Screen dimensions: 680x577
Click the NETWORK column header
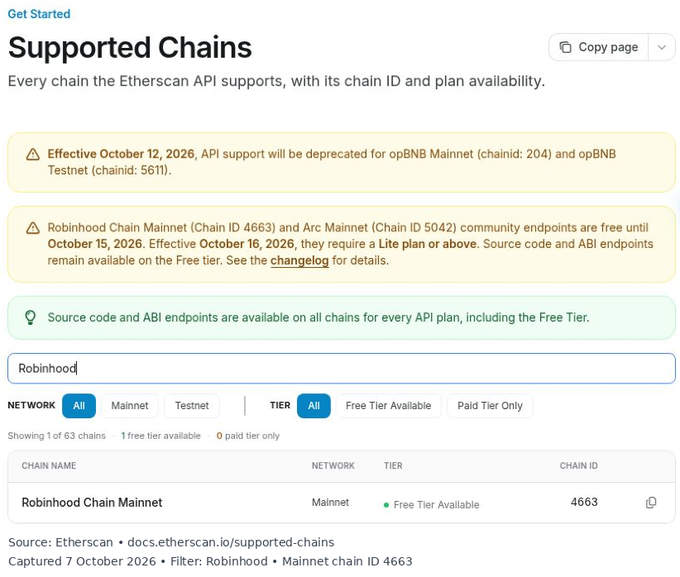tap(333, 466)
